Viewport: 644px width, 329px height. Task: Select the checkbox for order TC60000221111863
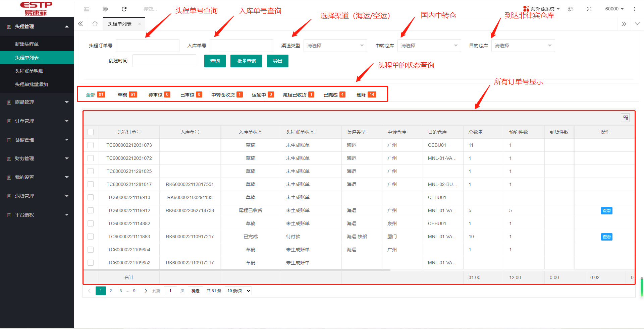(91, 236)
